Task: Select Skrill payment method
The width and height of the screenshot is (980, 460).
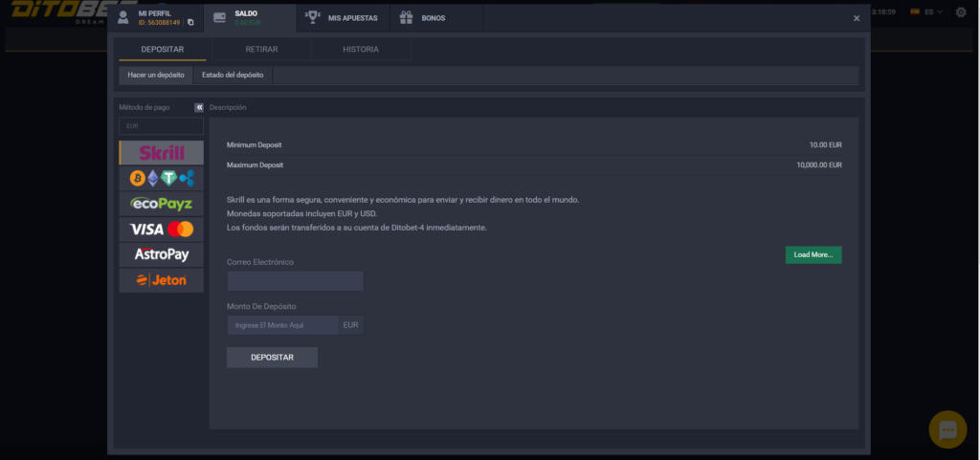Action: click(x=161, y=153)
